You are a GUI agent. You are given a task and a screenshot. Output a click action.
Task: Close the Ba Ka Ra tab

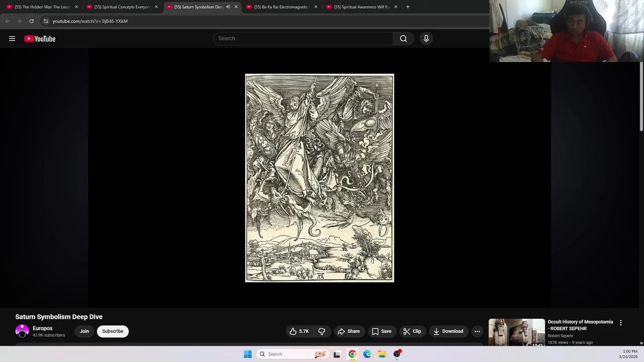tap(316, 7)
